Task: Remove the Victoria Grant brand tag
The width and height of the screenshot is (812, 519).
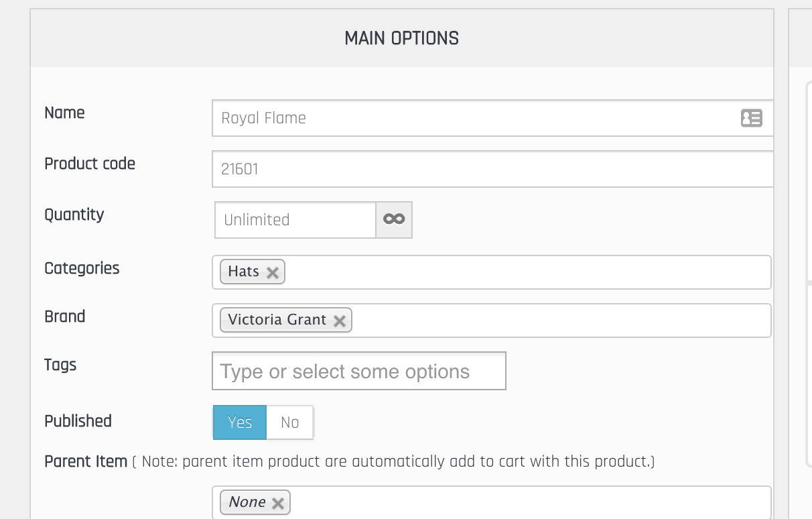Action: coord(340,321)
